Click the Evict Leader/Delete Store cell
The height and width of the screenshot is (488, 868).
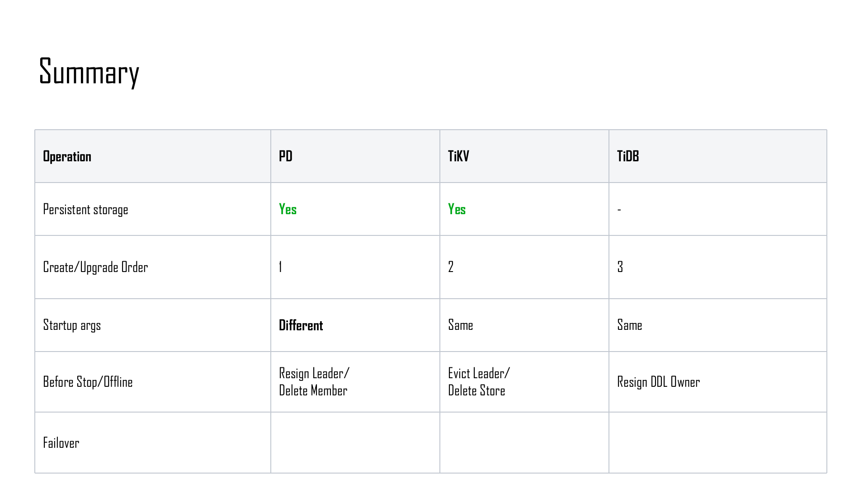coord(478,382)
